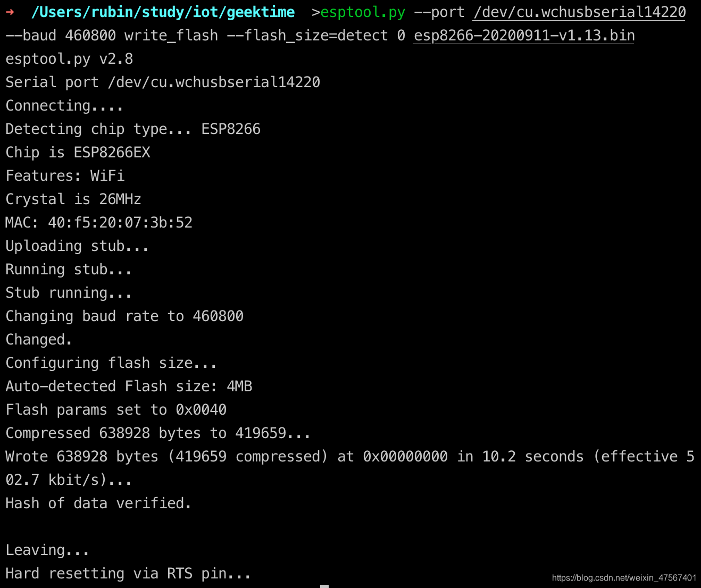Click the 'Chip is ESP8266EX' line

tap(78, 153)
